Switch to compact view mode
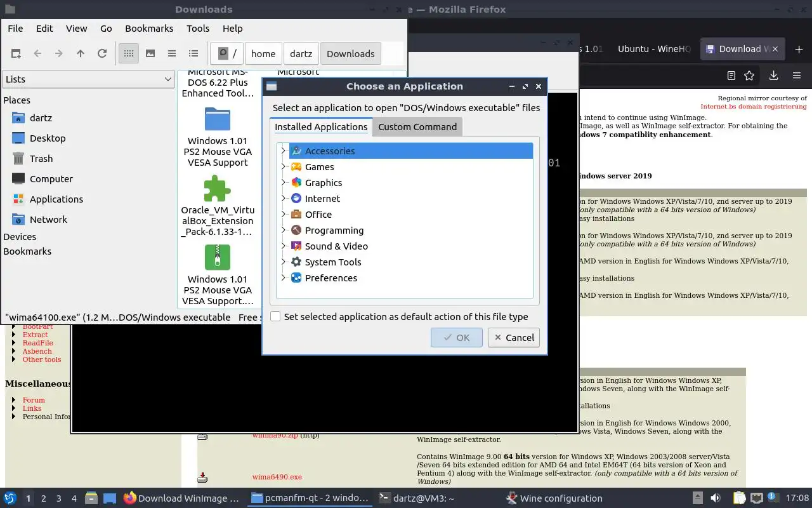Viewport: 812px width, 508px height. pyautogui.click(x=172, y=54)
